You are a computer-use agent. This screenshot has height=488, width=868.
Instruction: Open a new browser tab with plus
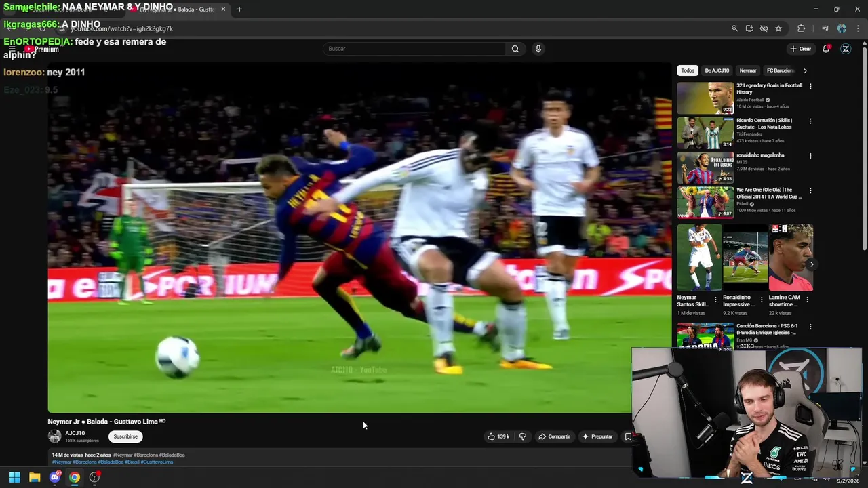tap(239, 9)
